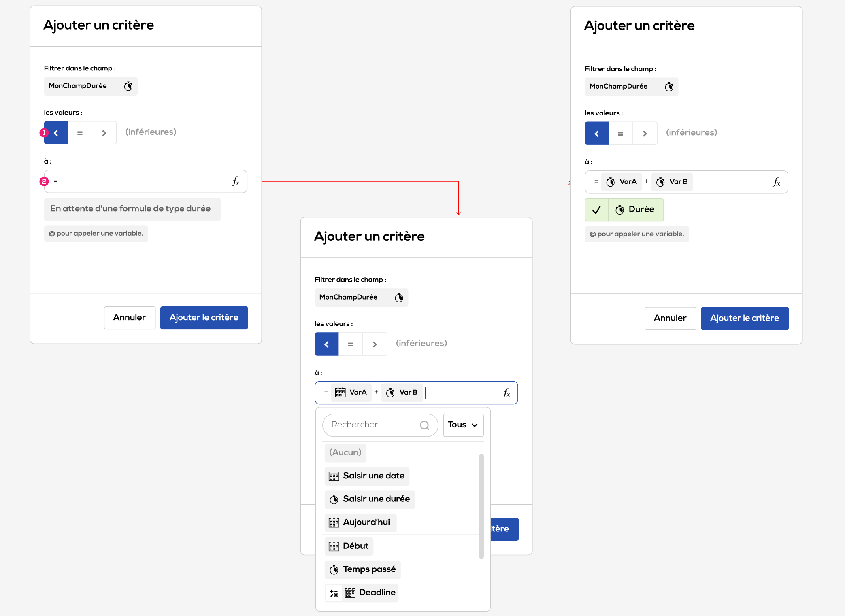This screenshot has height=616, width=845.
Task: Click the checkmark icon next to Durée
Action: (596, 210)
